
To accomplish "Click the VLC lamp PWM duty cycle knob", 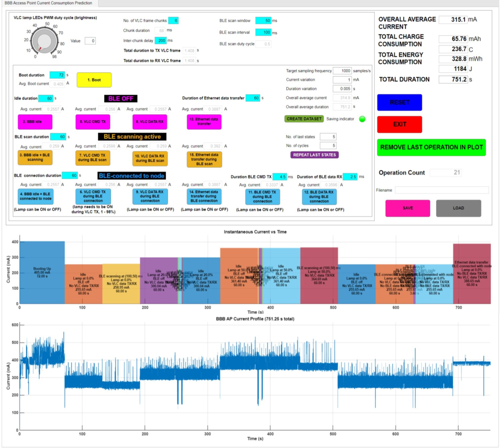I will [x=45, y=41].
